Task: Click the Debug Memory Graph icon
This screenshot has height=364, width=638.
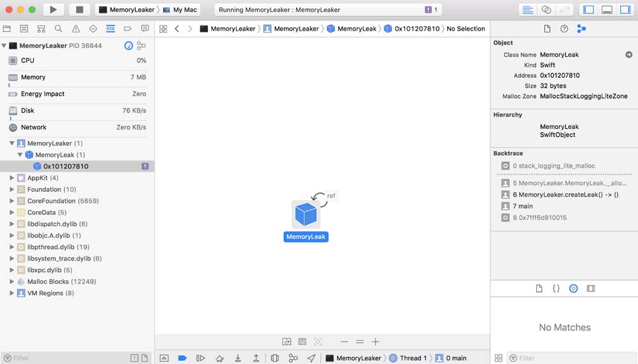Action: (293, 358)
